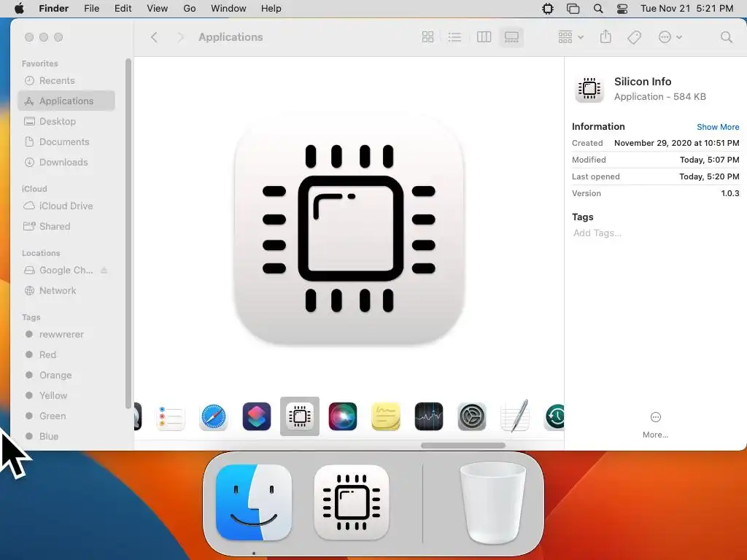Open the File menu
Viewport: 747px width, 560px height.
(91, 9)
